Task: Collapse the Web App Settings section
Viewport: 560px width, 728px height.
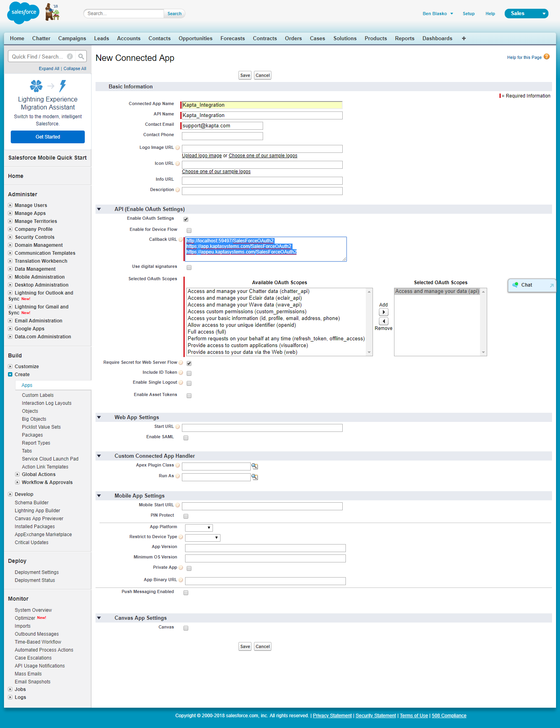Action: click(x=99, y=417)
